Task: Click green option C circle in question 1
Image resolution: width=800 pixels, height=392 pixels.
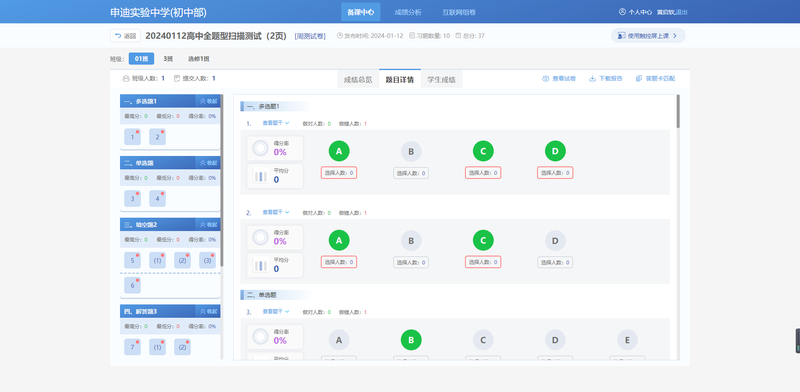Action: pyautogui.click(x=483, y=151)
